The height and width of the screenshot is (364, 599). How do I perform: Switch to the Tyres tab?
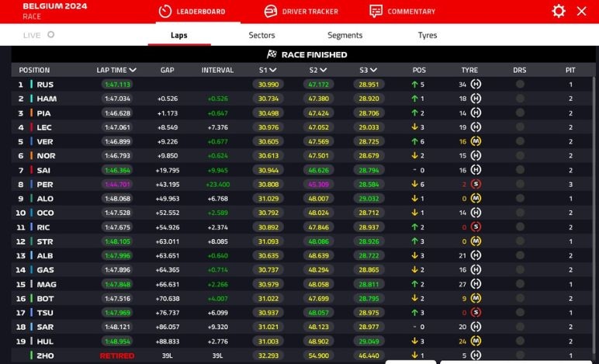pos(428,35)
